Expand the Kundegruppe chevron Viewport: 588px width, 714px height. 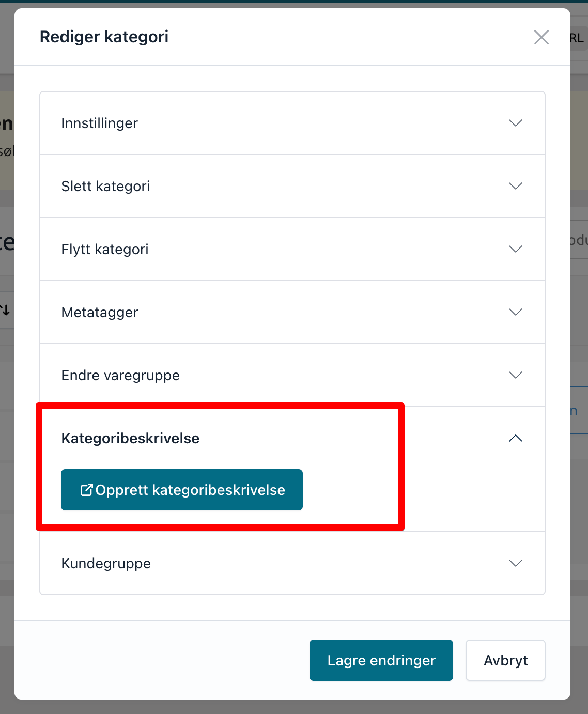pos(515,563)
